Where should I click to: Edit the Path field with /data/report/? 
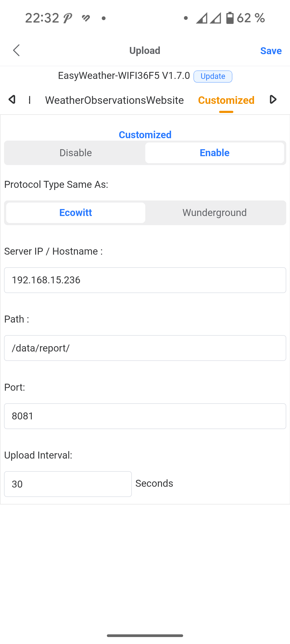tap(145, 348)
